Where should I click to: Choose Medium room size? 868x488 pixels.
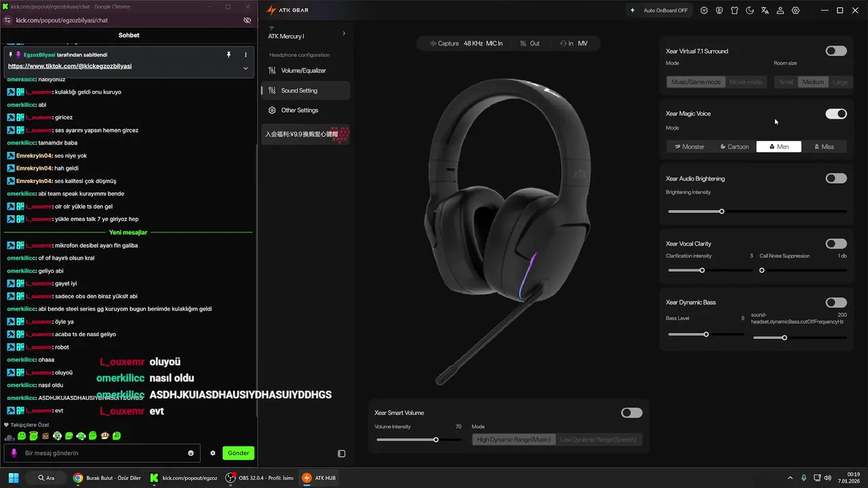812,82
